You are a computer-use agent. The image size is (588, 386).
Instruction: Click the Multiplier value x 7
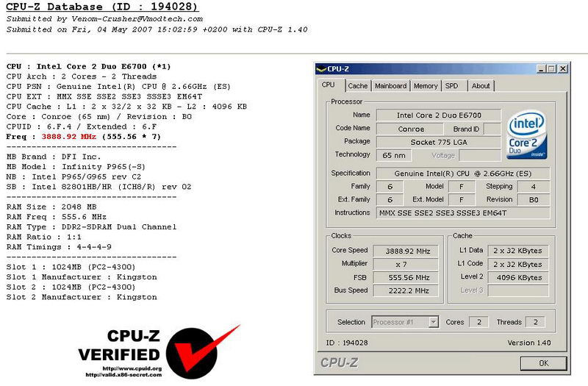(x=406, y=264)
